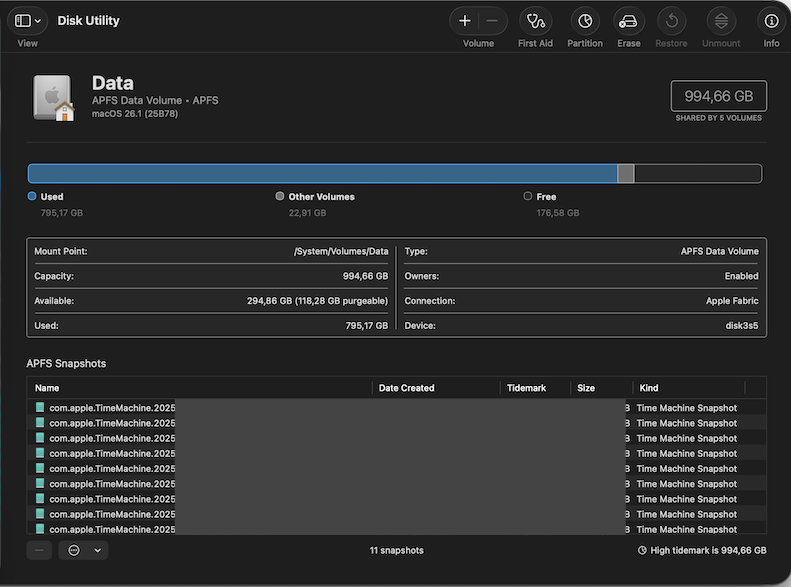The height and width of the screenshot is (587, 791).
Task: Click the Unmount volume icon
Action: click(x=721, y=21)
